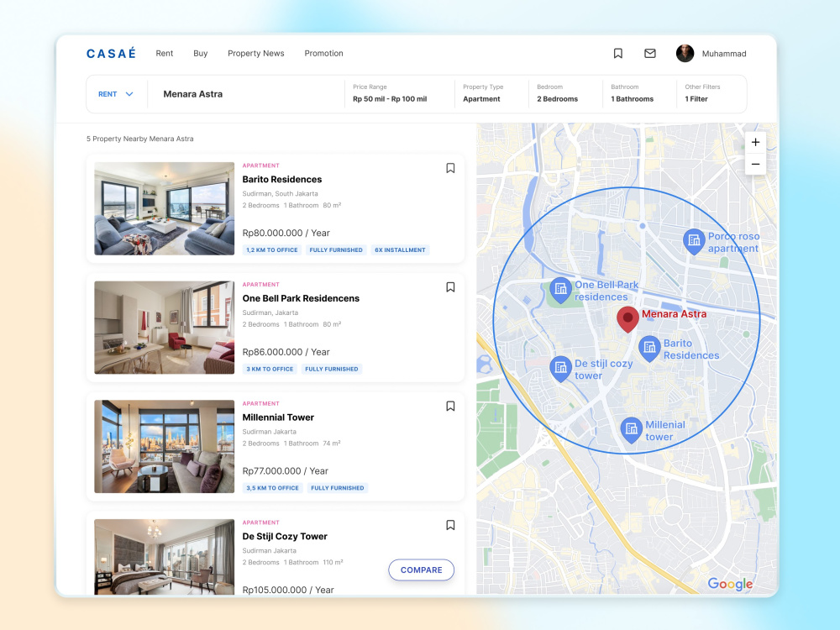Screen dimensions: 840x630
Task: View the Millennial Tower photo
Action: [165, 446]
